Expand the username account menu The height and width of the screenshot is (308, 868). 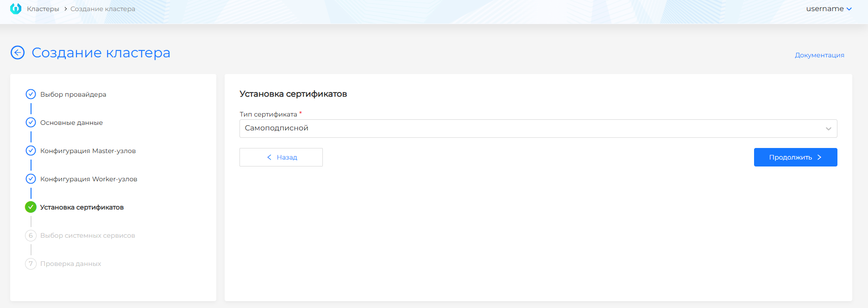coord(829,9)
